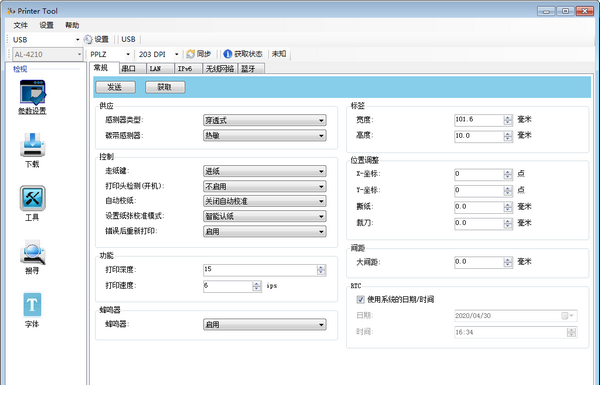This screenshot has height=400, width=600.
Task: Expand the 感测器类型 sensor type dropdown
Action: pos(265,120)
